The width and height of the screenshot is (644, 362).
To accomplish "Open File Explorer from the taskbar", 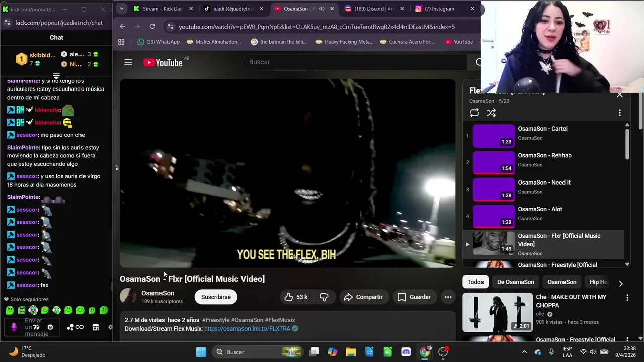I will point(351,352).
